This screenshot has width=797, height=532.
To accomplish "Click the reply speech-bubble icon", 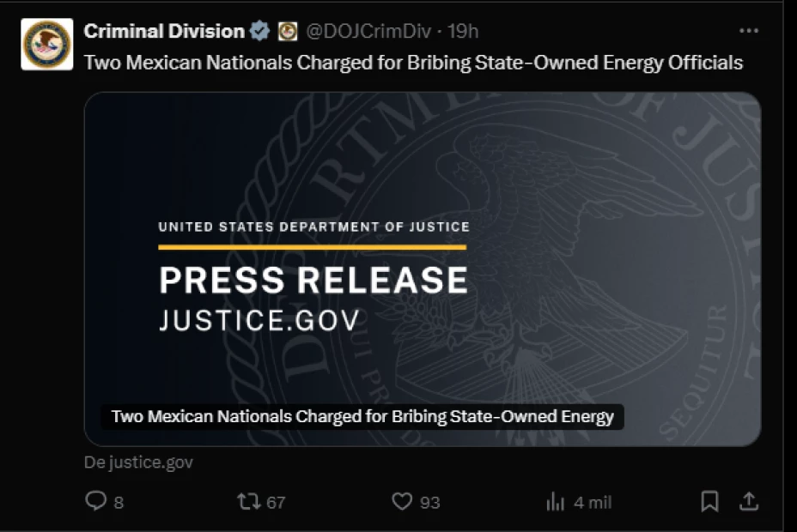I will coord(94,502).
